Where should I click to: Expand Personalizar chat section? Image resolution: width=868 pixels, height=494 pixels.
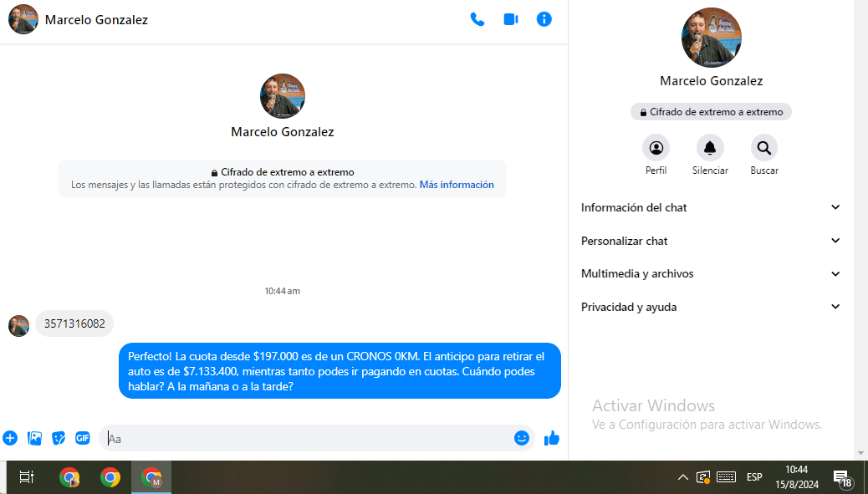coord(711,241)
